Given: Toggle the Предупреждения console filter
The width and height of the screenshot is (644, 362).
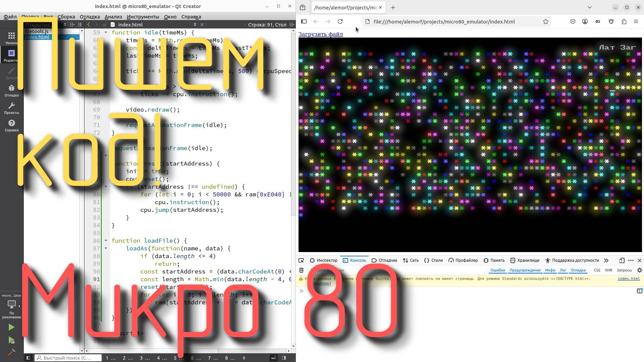Looking at the screenshot, I should tap(525, 270).
